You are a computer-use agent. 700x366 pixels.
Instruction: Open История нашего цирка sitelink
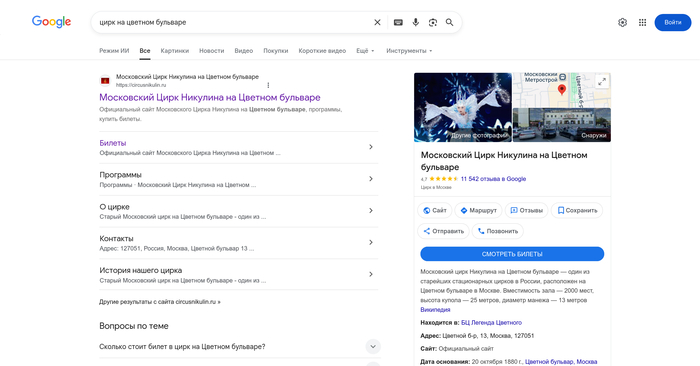141,270
